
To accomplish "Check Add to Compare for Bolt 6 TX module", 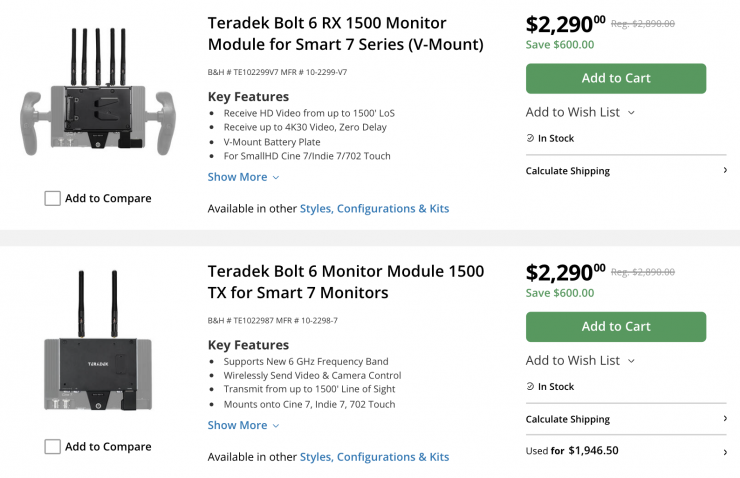I will pyautogui.click(x=53, y=447).
